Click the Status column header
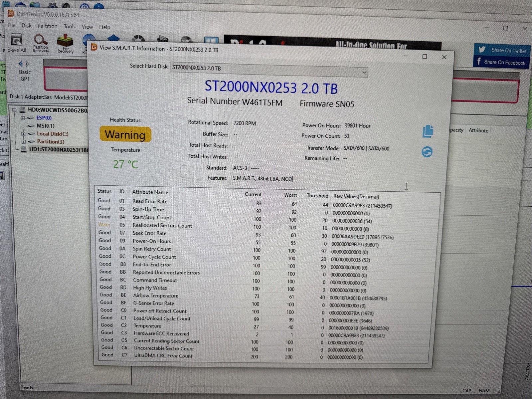Image resolution: width=532 pixels, height=399 pixels. pos(104,191)
